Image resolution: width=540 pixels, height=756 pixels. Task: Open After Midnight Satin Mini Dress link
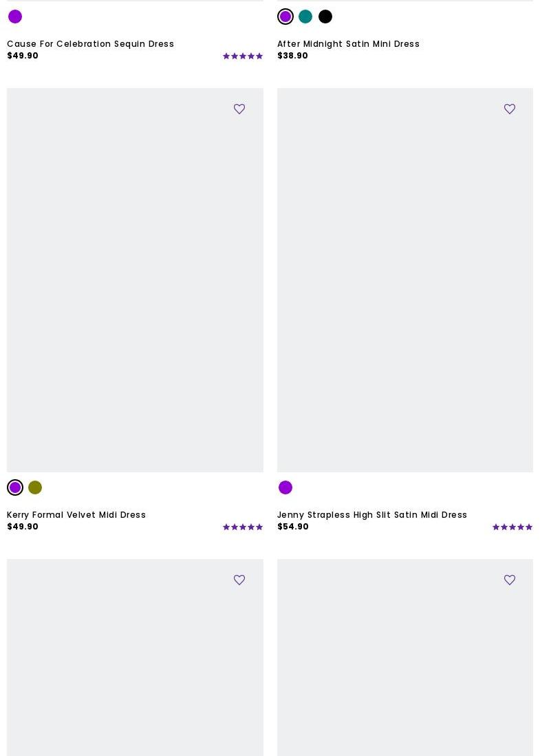[348, 44]
